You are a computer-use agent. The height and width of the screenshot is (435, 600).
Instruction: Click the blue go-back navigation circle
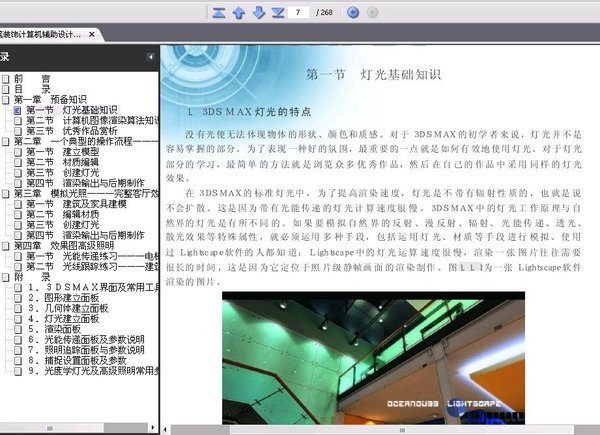click(353, 12)
